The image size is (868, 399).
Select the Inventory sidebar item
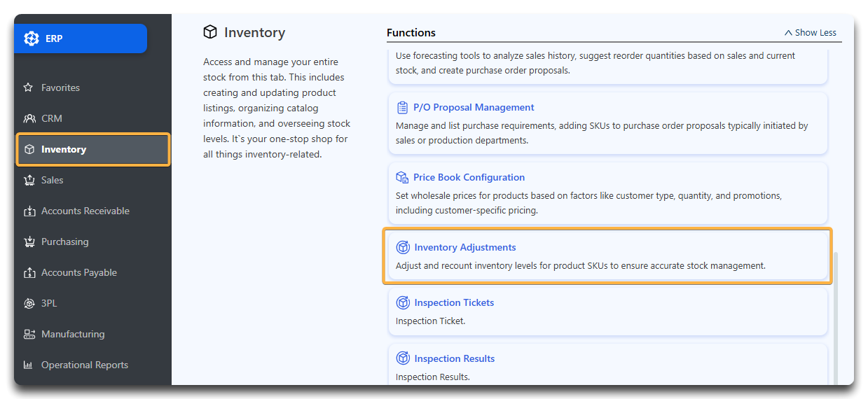92,149
